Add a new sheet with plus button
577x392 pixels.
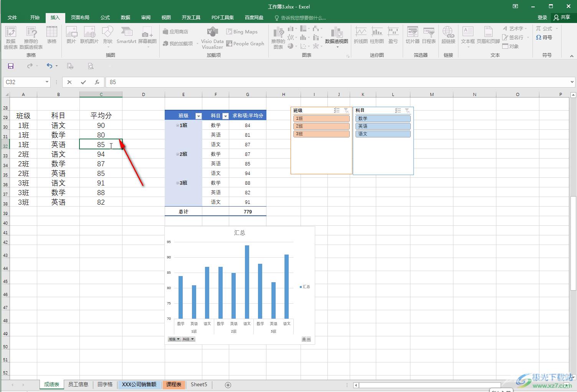pyautogui.click(x=228, y=385)
